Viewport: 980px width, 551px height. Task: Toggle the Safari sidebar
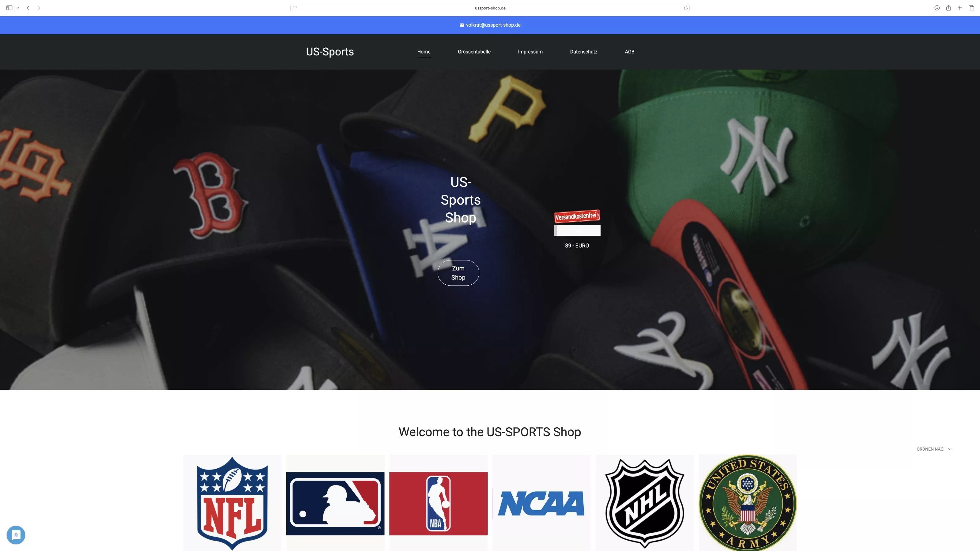(9, 7)
